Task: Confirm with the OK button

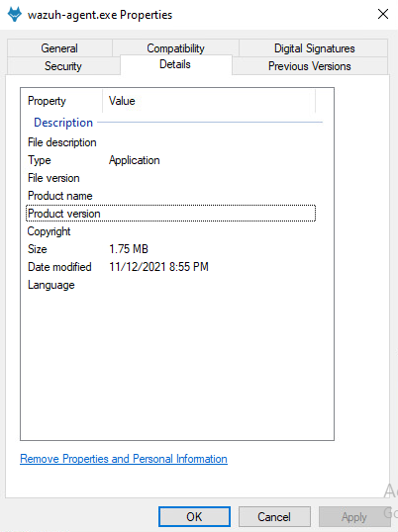Action: point(194,517)
